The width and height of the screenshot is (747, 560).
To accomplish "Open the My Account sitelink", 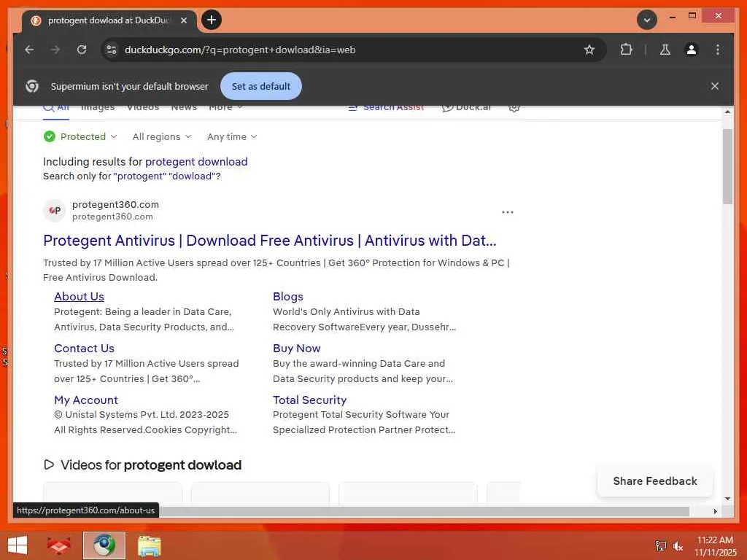I will [x=86, y=400].
